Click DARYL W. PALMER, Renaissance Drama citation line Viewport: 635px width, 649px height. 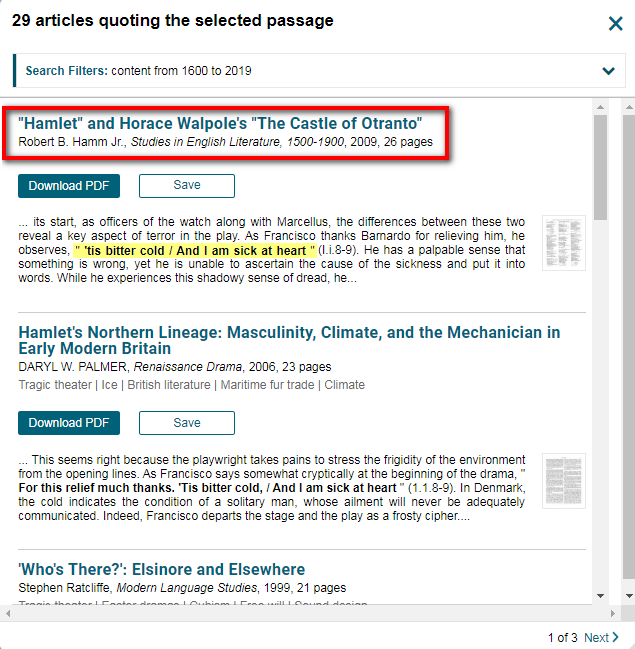175,367
